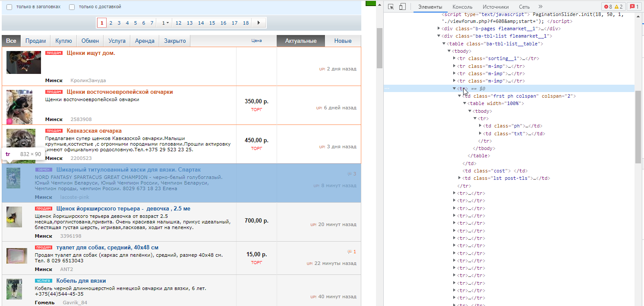The height and width of the screenshot is (306, 644).
Task: Switch to the Источники DevTools tab
Action: (496, 7)
